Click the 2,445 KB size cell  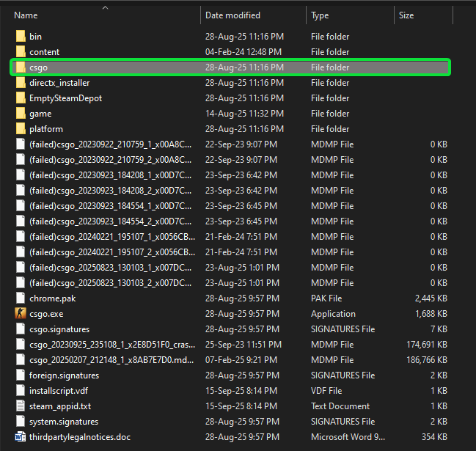[431, 298]
